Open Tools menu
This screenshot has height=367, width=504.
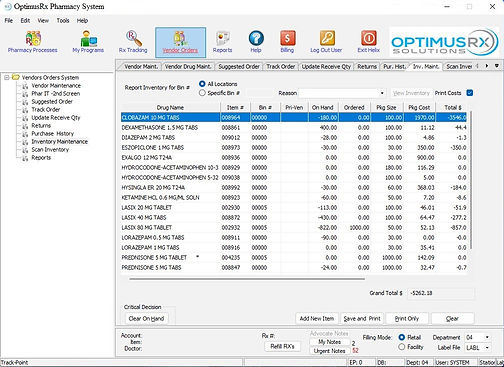coord(63,21)
